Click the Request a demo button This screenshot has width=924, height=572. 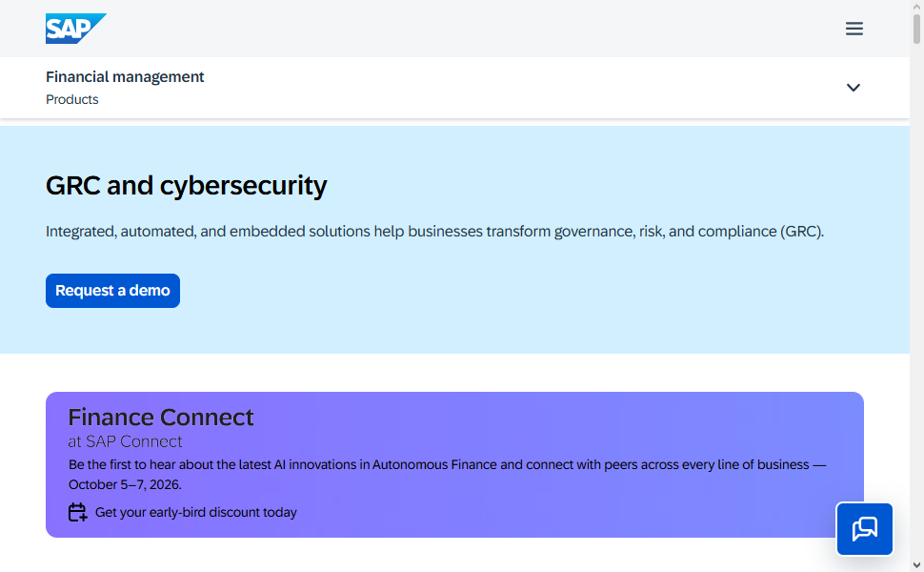coord(112,290)
